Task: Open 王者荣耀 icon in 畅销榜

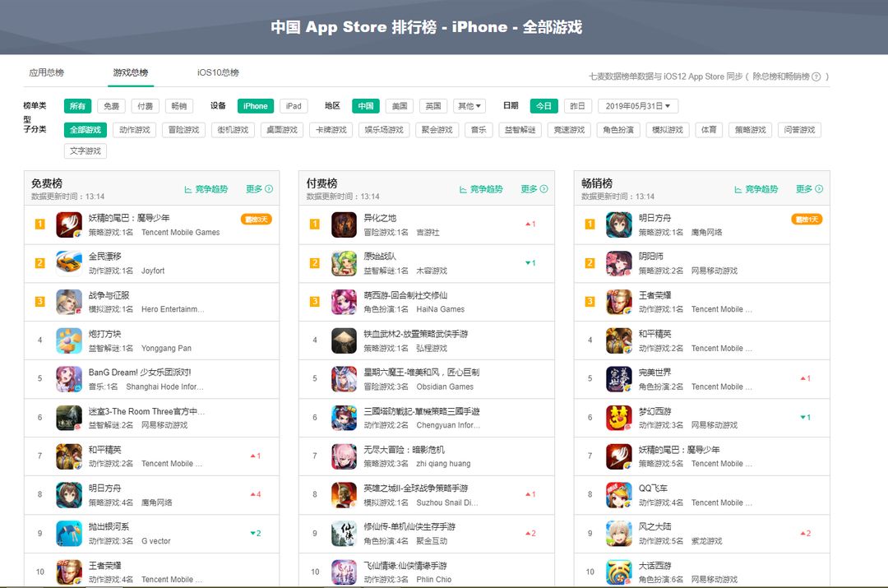Action: (x=619, y=301)
